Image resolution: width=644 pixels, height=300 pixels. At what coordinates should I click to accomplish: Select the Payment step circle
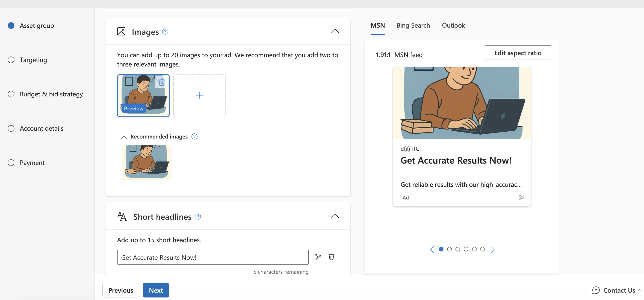point(11,162)
